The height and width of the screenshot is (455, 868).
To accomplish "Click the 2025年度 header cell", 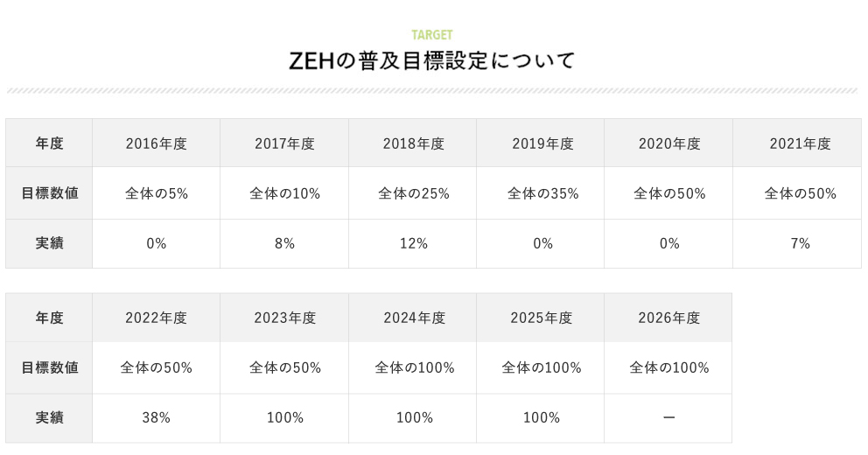I will tap(542, 318).
